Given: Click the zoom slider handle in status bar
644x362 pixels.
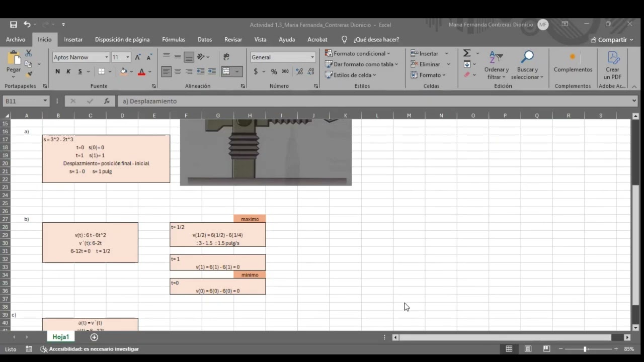Looking at the screenshot, I should 585,349.
